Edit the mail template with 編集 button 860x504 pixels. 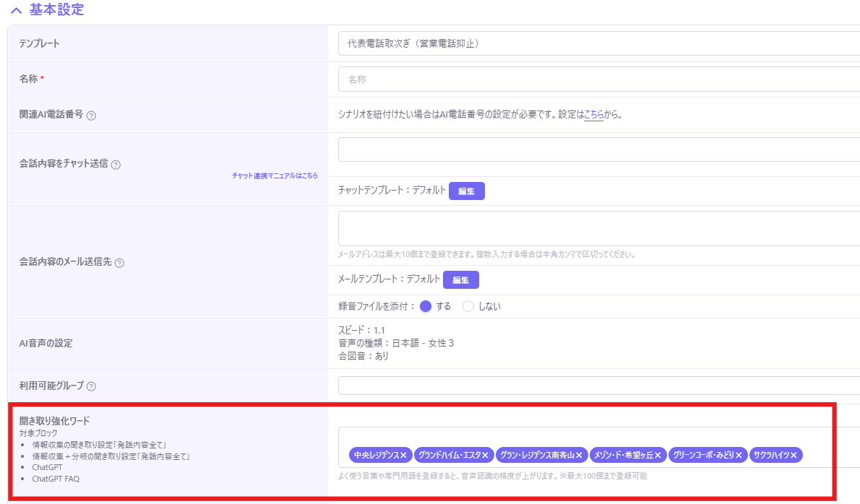pyautogui.click(x=461, y=280)
